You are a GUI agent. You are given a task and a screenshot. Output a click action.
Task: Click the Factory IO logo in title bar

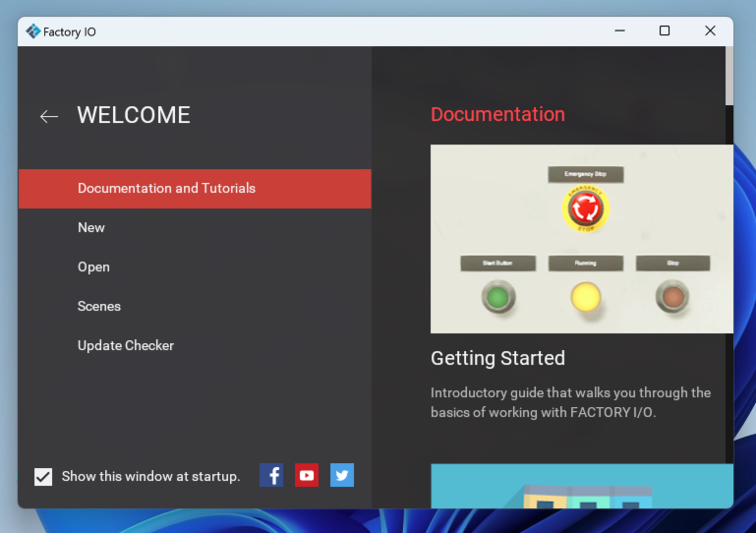tap(32, 31)
